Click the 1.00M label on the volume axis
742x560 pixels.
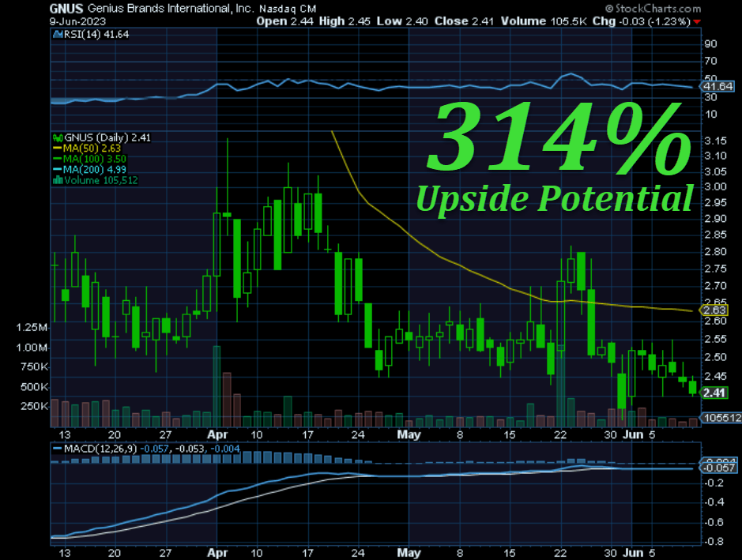point(32,348)
